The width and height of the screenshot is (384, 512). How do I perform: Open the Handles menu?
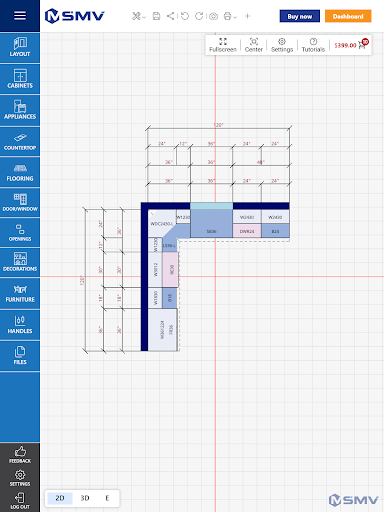click(20, 325)
